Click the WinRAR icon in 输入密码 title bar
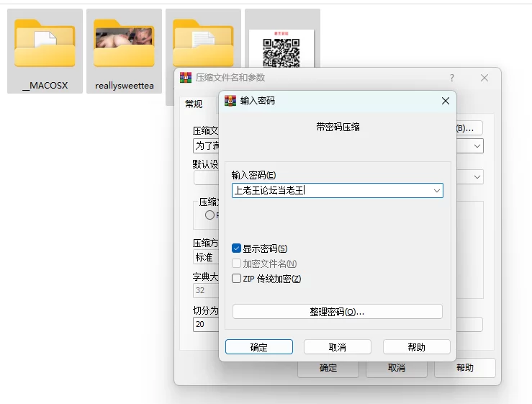Image resolution: width=532 pixels, height=404 pixels. (230, 101)
